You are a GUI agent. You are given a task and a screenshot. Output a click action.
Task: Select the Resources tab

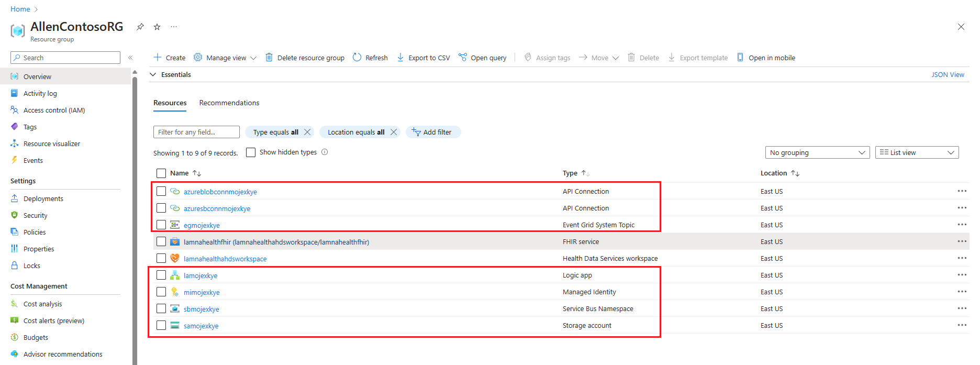[170, 103]
